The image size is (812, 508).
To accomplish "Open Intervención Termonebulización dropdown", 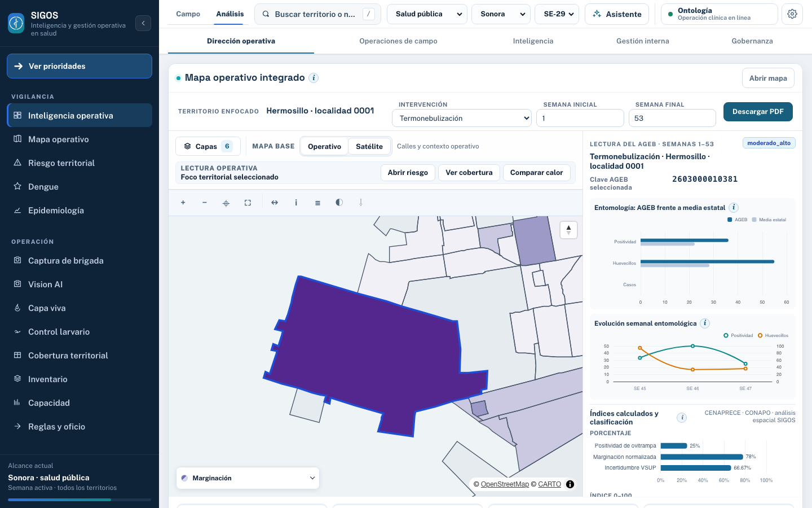I will point(462,118).
